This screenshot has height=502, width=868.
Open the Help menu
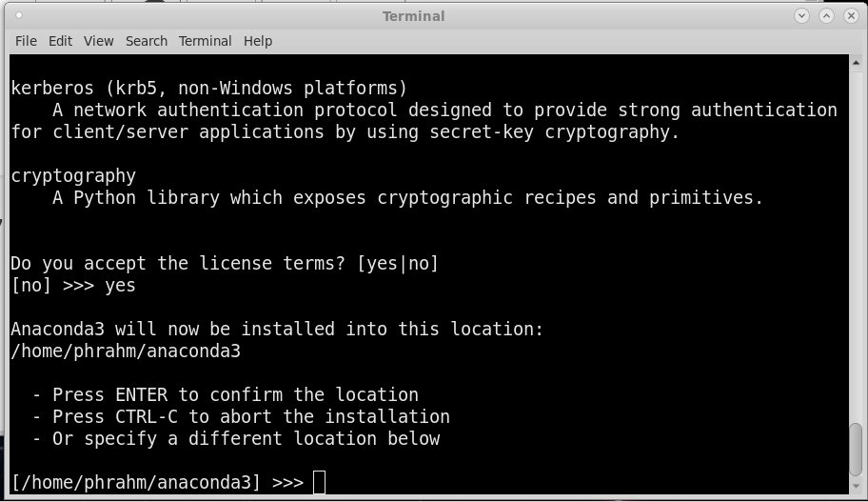click(x=258, y=41)
